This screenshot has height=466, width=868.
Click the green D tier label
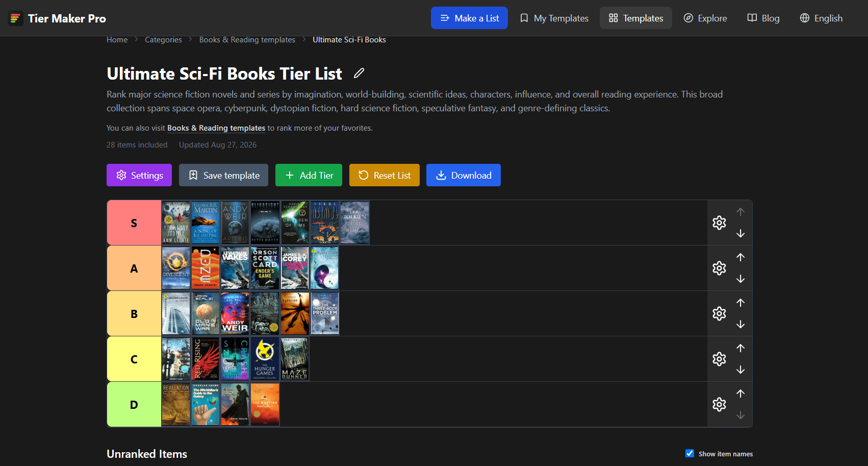pos(134,404)
